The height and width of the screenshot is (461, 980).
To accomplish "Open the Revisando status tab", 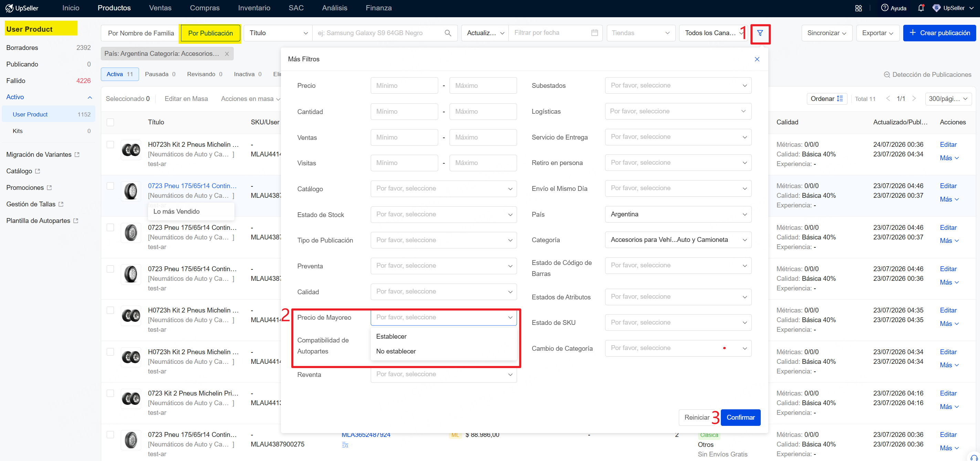I will tap(205, 74).
